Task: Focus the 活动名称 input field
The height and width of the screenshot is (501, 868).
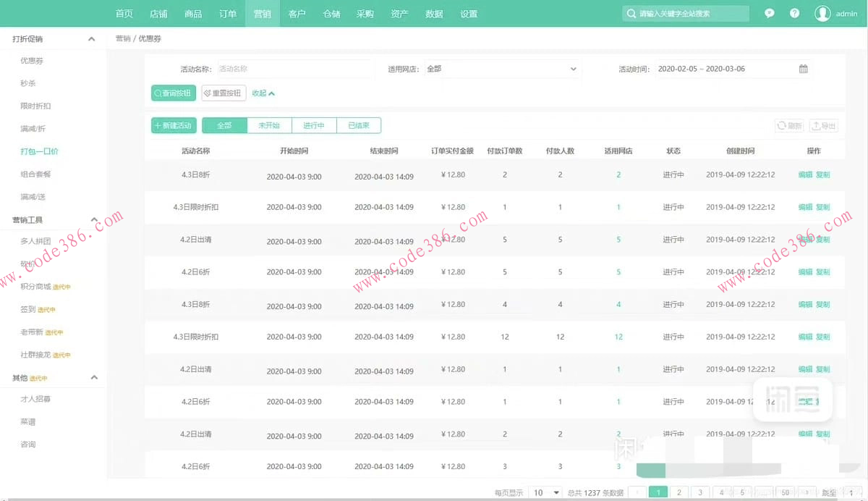Action: (x=293, y=69)
